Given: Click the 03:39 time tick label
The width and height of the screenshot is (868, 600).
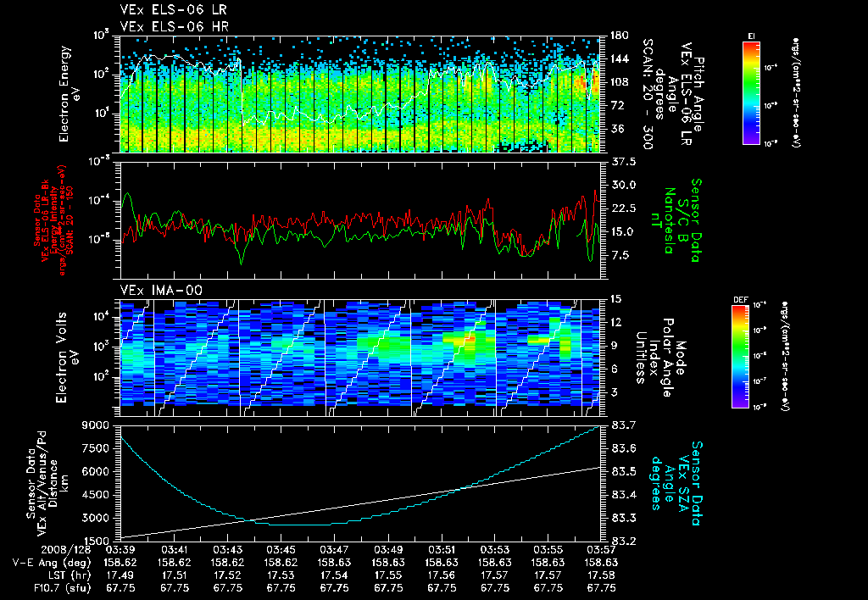Looking at the screenshot, I should pos(120,550).
